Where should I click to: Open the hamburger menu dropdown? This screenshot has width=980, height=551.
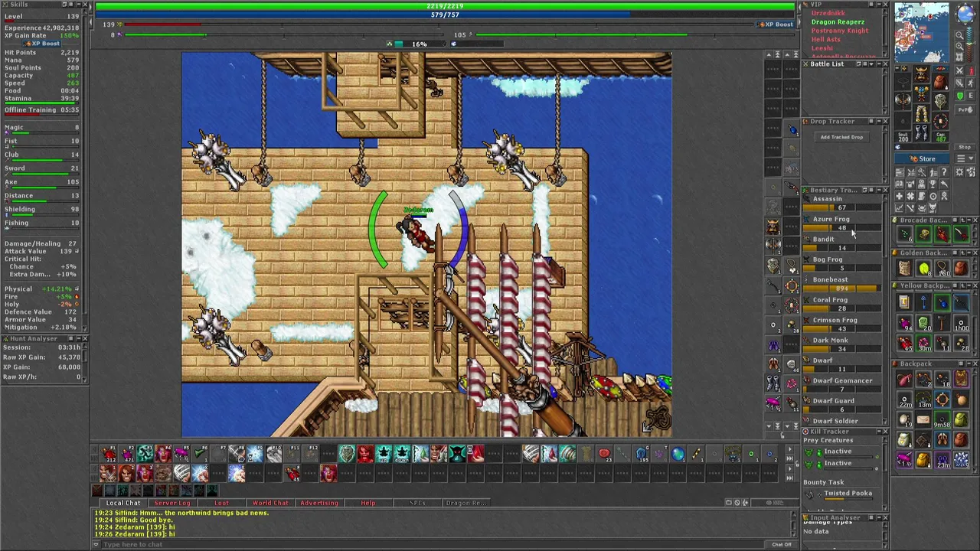coord(965,158)
